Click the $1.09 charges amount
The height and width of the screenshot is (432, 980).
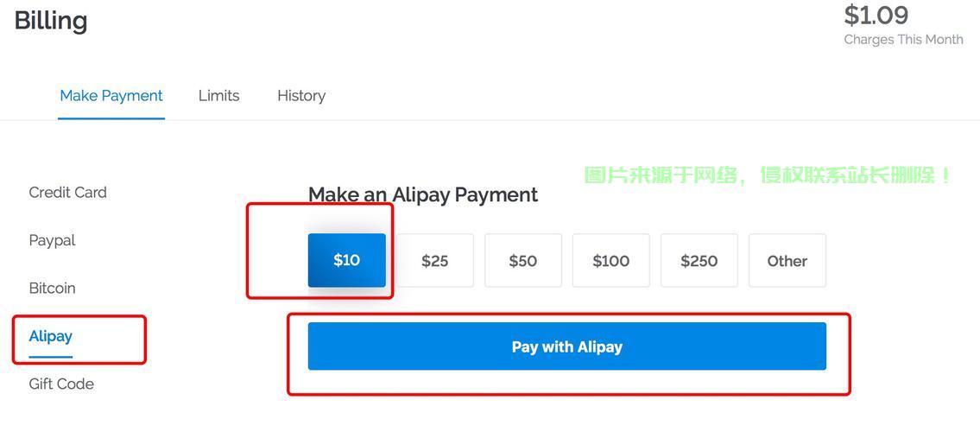876,15
